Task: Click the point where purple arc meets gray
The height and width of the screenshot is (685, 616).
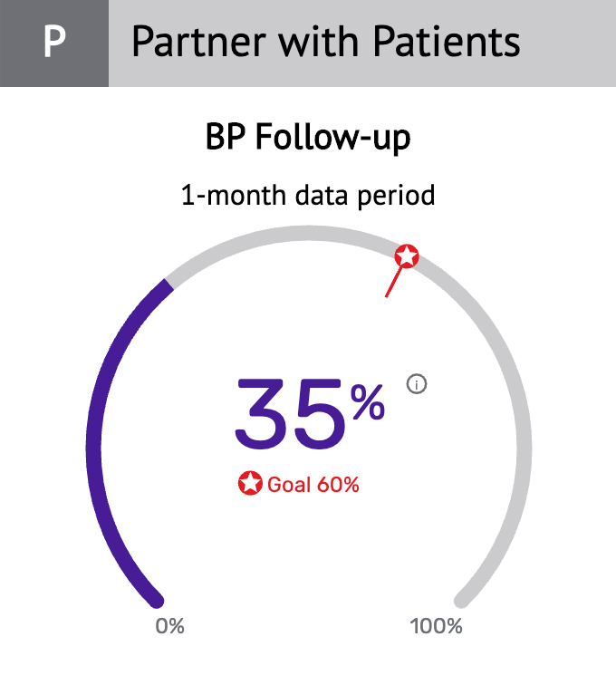Action: tap(169, 284)
